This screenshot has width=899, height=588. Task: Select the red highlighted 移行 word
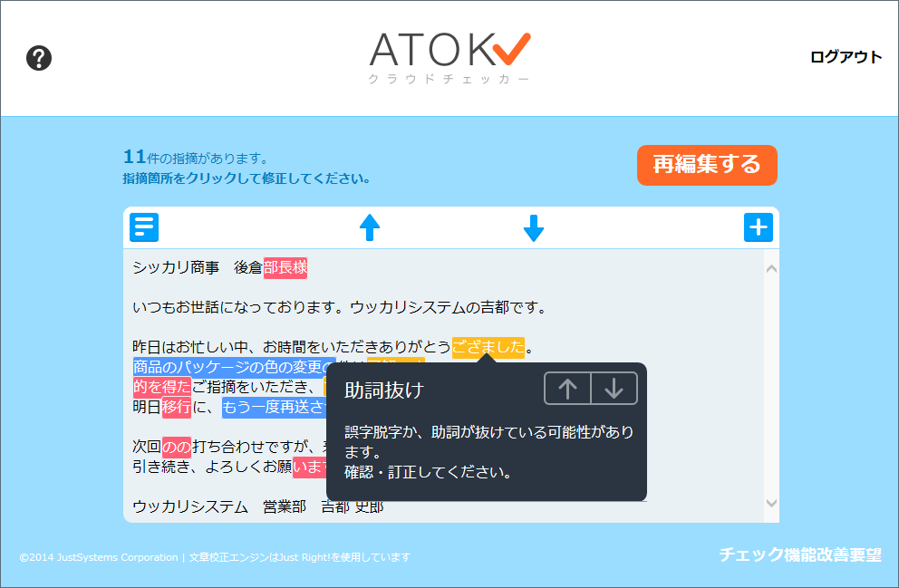pos(177,407)
